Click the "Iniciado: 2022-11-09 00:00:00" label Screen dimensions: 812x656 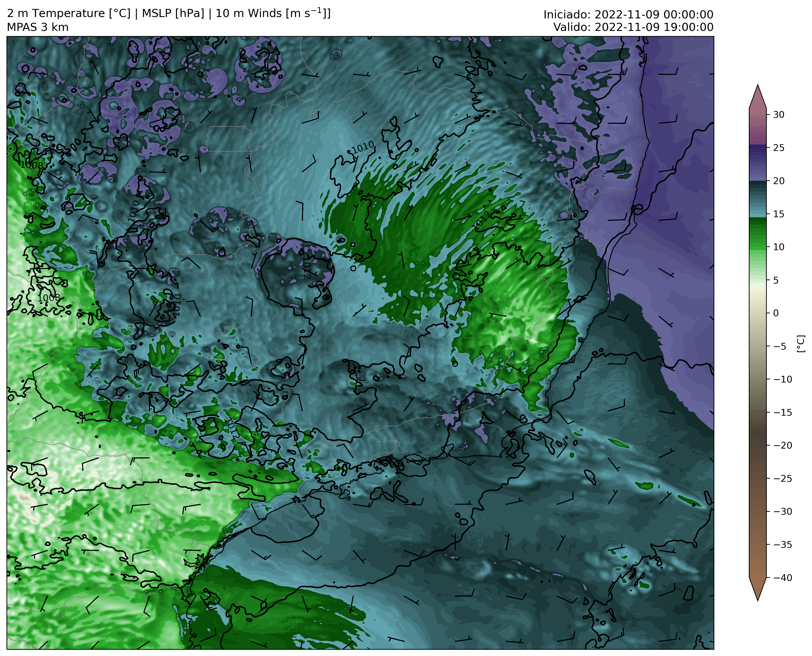point(628,14)
